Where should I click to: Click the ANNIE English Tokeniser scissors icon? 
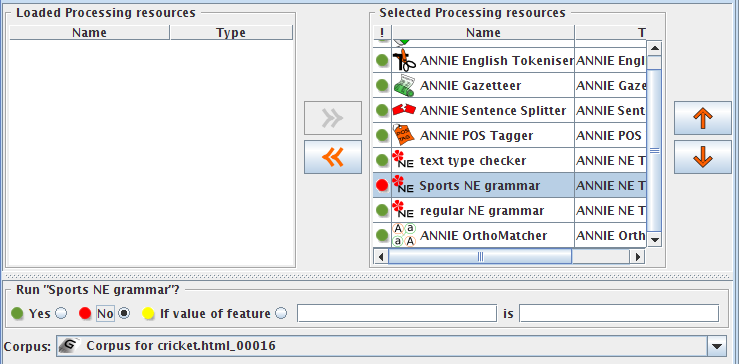(x=404, y=60)
